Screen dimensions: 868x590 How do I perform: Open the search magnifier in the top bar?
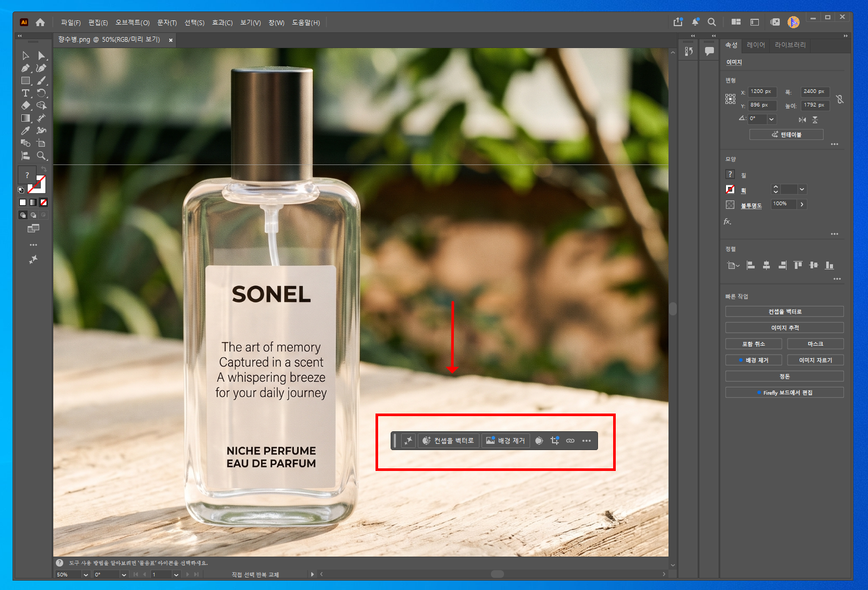click(711, 22)
